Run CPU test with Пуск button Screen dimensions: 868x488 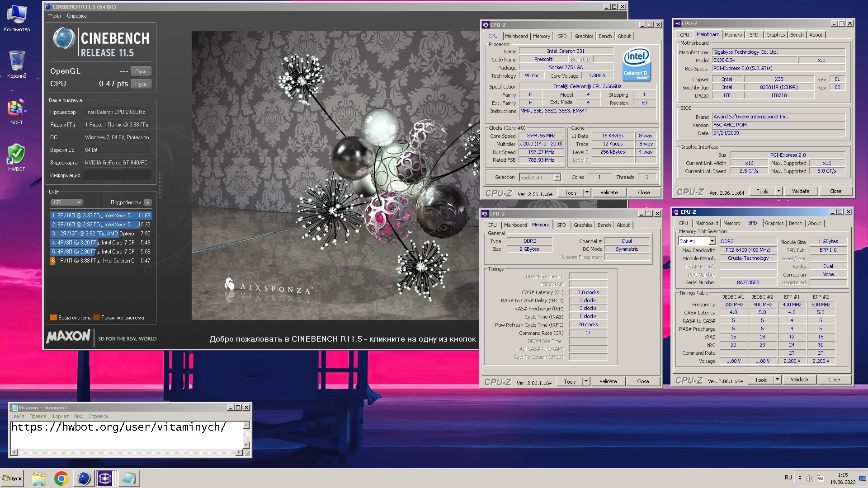141,84
